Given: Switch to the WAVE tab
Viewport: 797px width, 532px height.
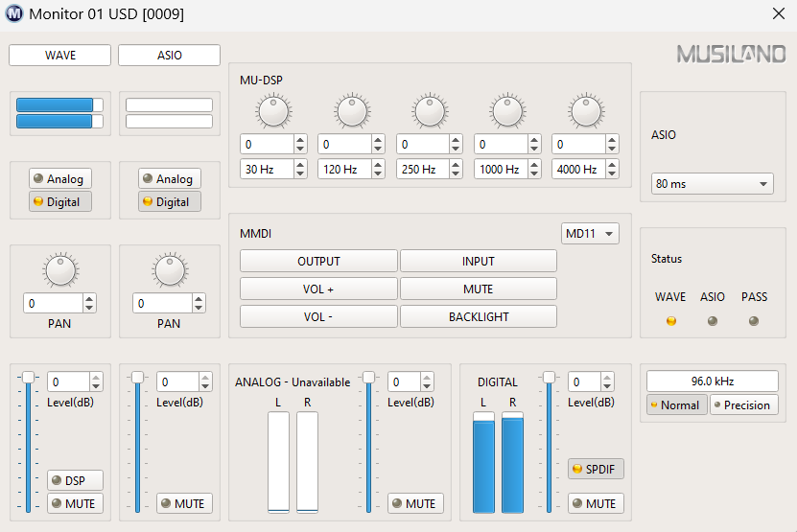Looking at the screenshot, I should point(60,56).
